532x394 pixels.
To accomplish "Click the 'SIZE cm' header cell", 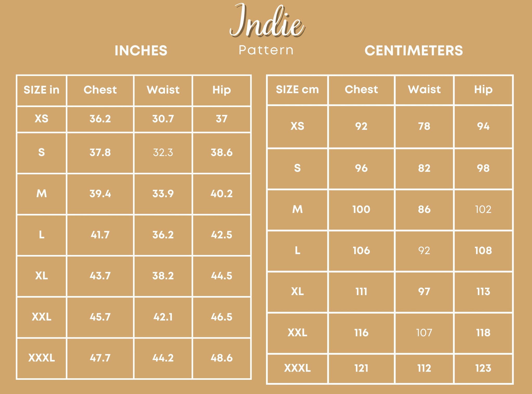I will pyautogui.click(x=297, y=90).
